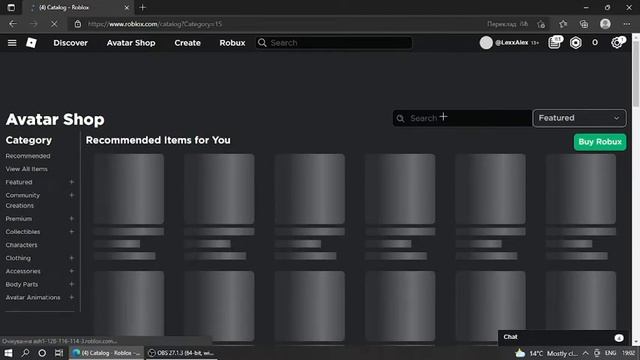Open the Chat panel
Image resolution: width=640 pixels, height=360 pixels.
[x=563, y=337]
